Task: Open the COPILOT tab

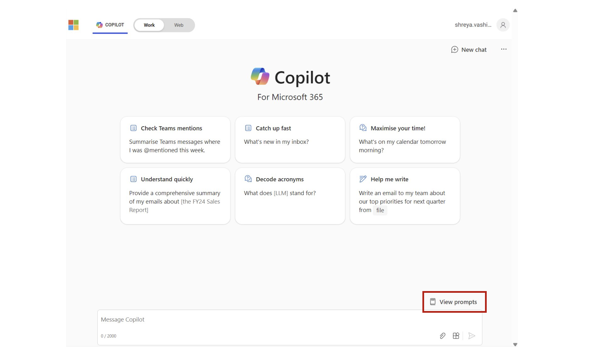Action: click(110, 25)
